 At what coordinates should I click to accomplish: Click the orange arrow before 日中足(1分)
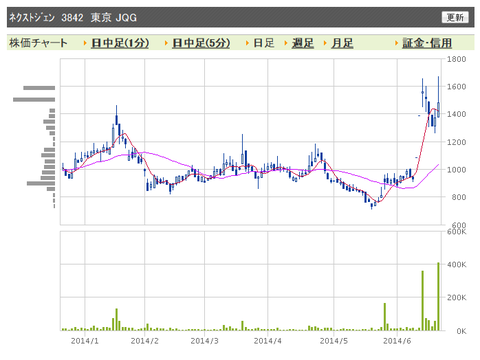(x=85, y=43)
